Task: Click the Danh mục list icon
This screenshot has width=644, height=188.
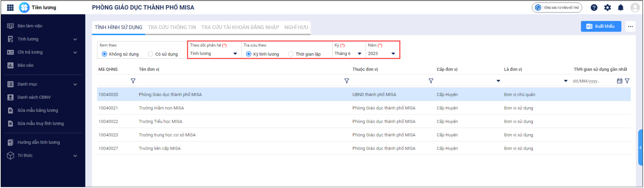Action: click(11, 84)
